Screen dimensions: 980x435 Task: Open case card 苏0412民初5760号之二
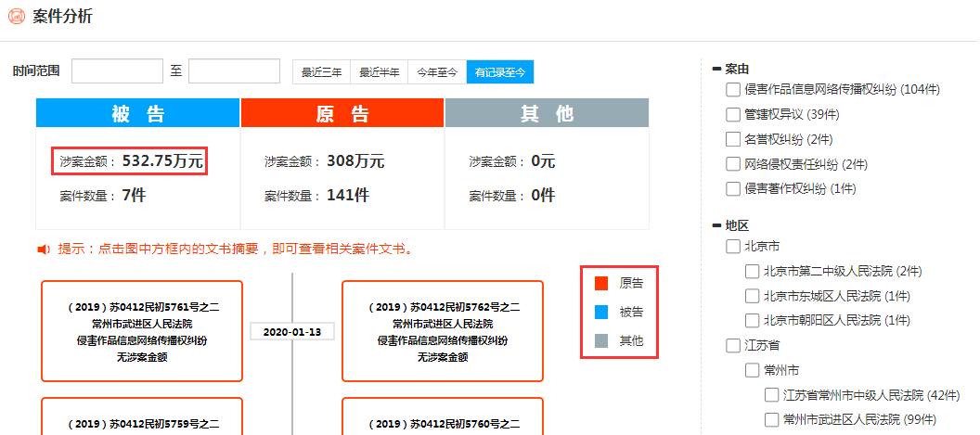pyautogui.click(x=443, y=416)
